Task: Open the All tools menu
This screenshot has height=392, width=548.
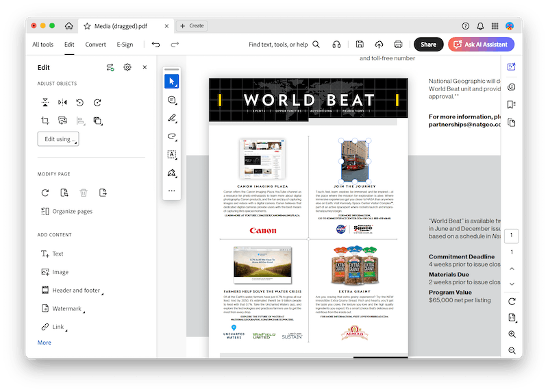Action: tap(42, 45)
